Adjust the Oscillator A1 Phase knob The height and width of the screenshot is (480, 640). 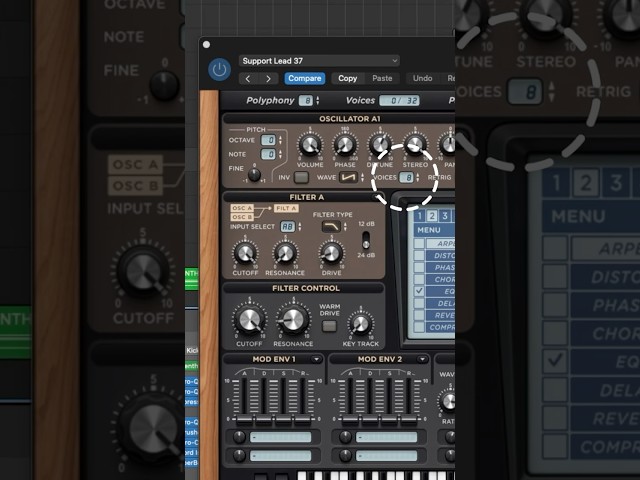(x=344, y=145)
